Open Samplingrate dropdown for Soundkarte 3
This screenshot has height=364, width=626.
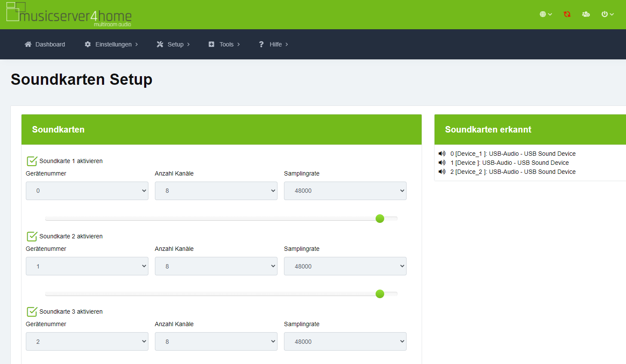[x=345, y=342]
